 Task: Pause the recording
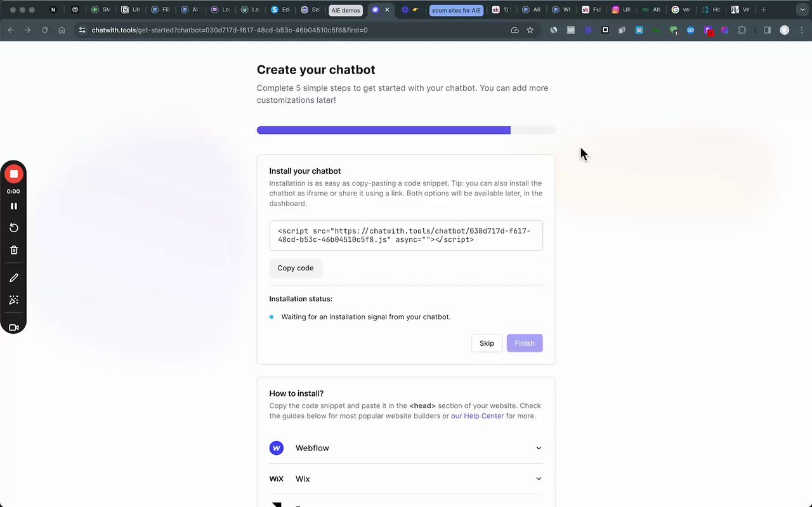coord(13,206)
